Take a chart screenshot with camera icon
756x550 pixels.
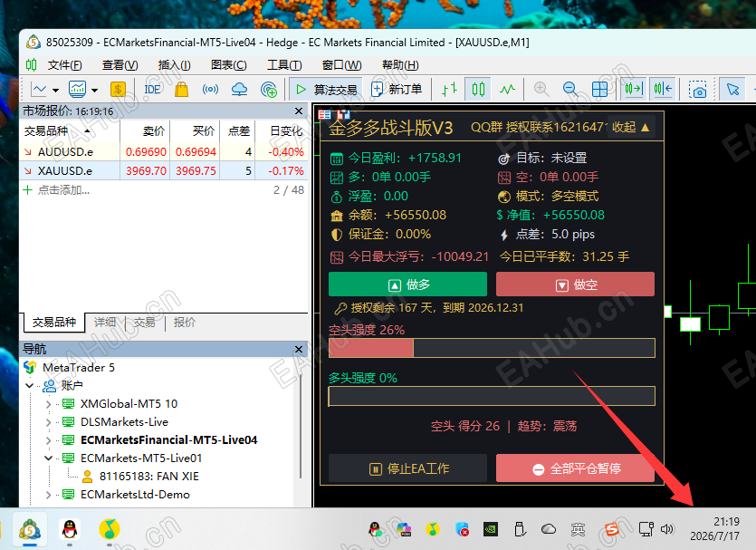coord(697,90)
